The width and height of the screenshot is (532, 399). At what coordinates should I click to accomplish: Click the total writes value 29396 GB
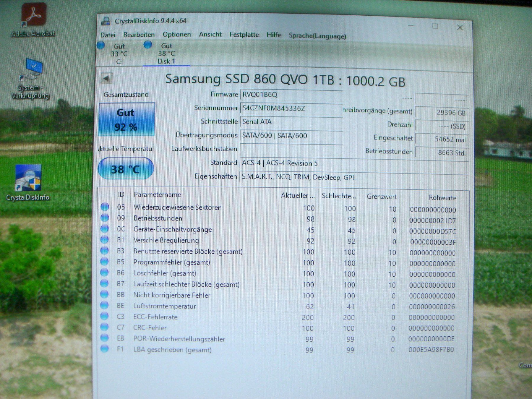coord(442,112)
